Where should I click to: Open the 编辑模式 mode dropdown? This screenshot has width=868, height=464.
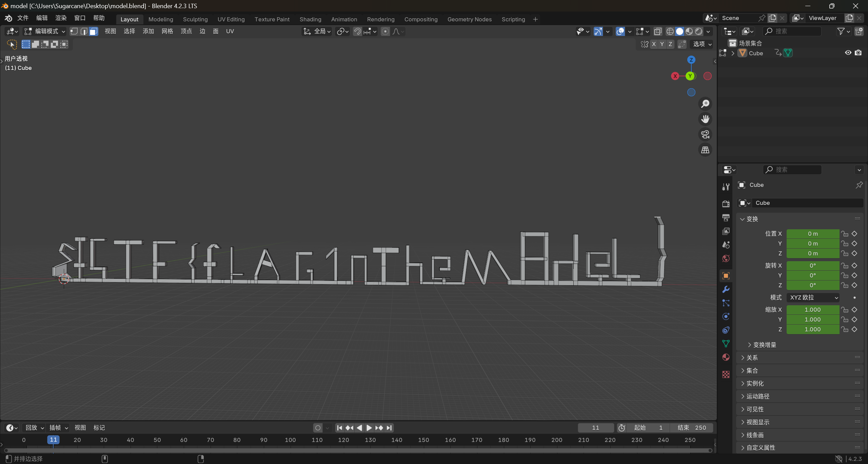point(45,32)
